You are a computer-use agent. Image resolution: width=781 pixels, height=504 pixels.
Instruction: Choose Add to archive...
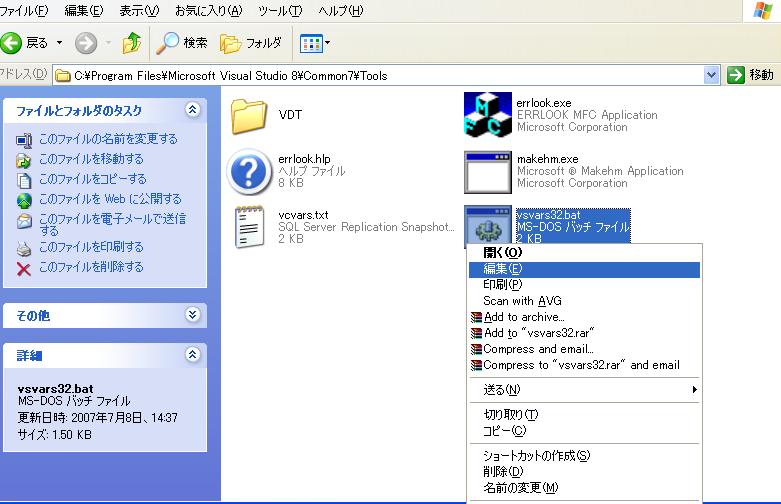pos(584,317)
